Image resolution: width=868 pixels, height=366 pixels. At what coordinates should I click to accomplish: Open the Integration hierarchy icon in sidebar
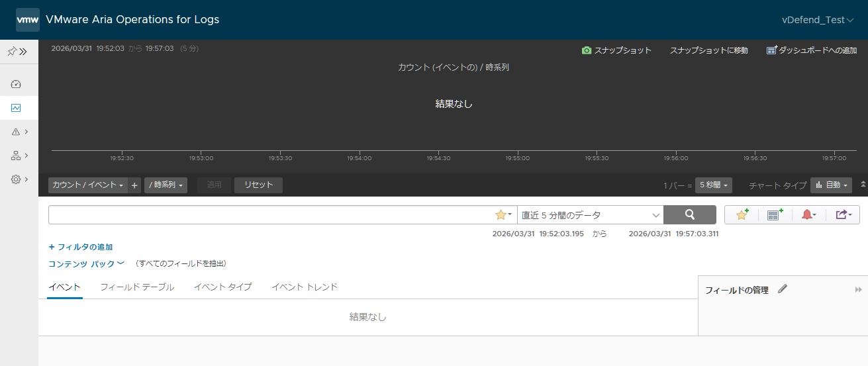[16, 156]
